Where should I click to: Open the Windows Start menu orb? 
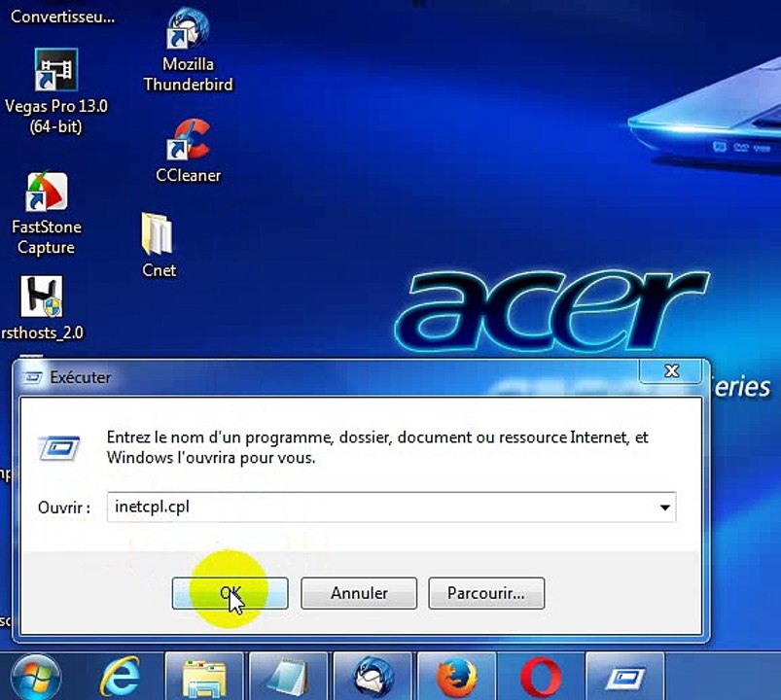[36, 677]
